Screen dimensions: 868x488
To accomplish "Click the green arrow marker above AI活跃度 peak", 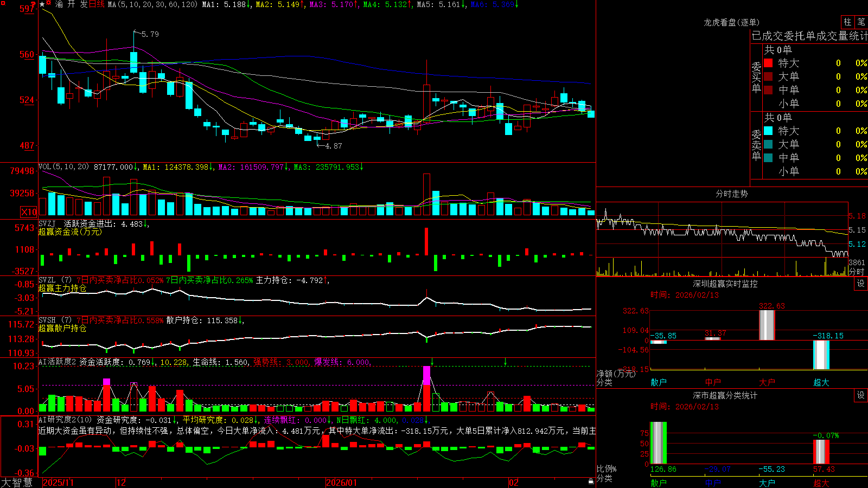I will click(432, 362).
